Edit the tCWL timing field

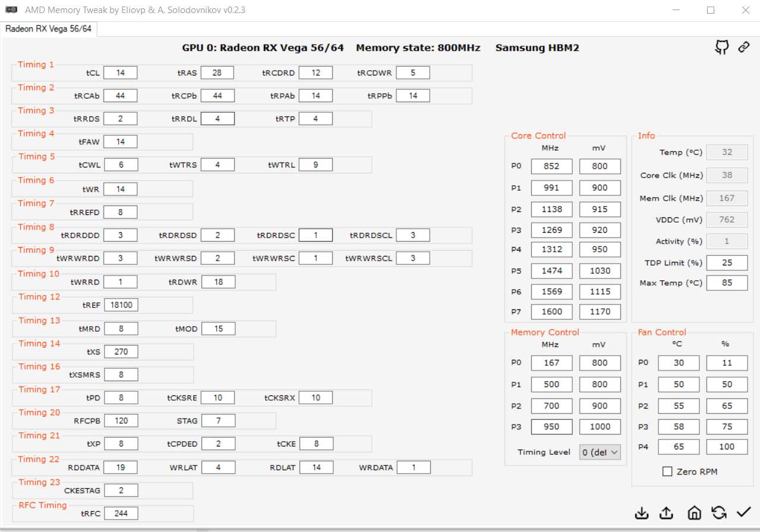coord(121,165)
